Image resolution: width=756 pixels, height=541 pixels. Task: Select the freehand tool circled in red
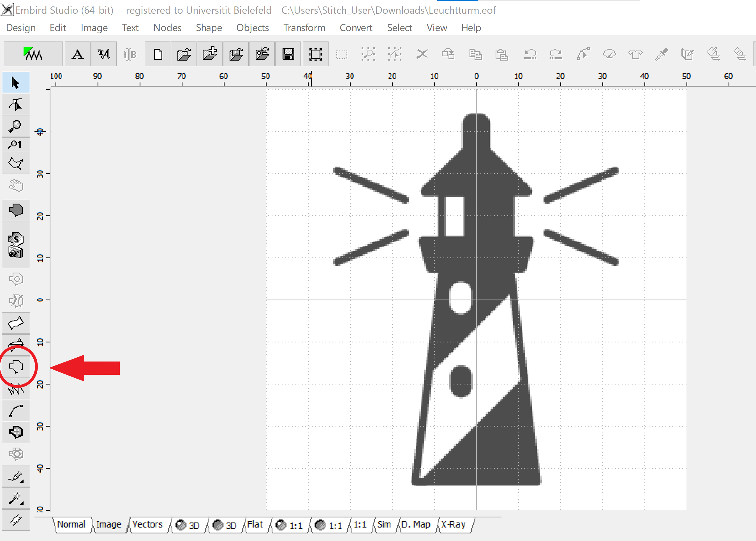click(16, 366)
